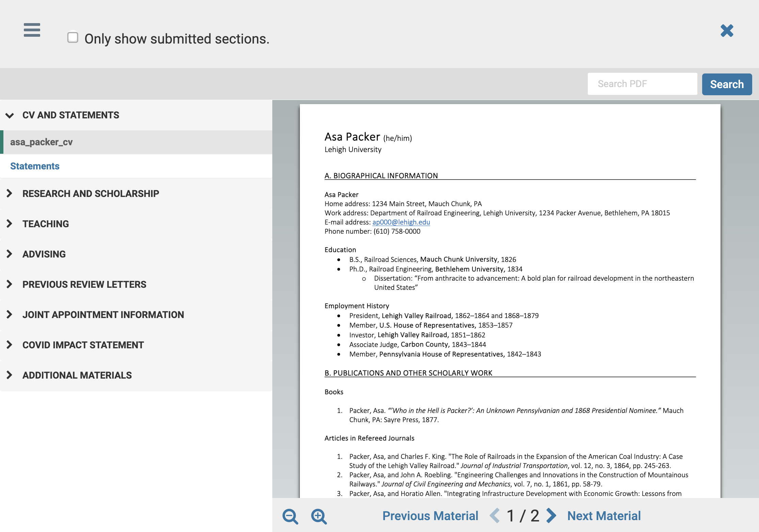The width and height of the screenshot is (759, 532).
Task: Expand the TEACHING section
Action: pyautogui.click(x=136, y=224)
